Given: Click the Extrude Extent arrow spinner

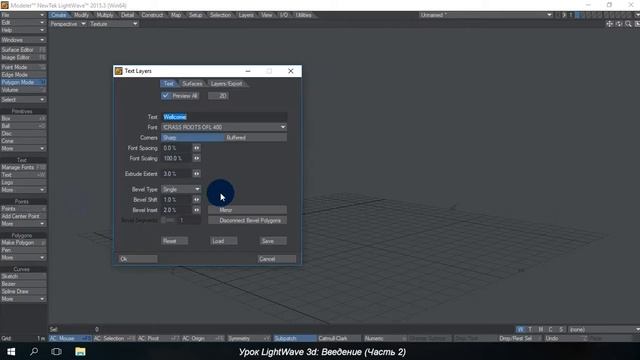Looking at the screenshot, I should pos(196,173).
